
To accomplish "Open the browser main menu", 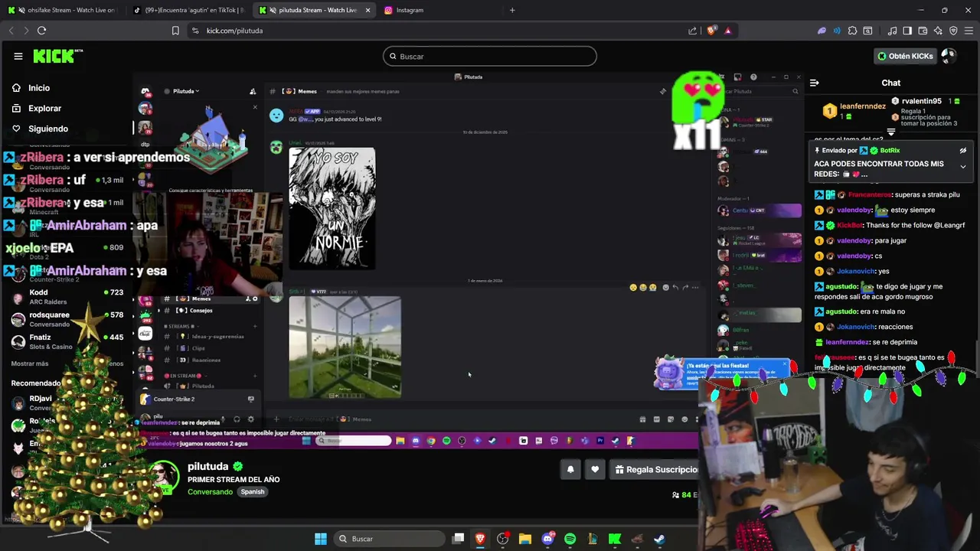I will point(969,31).
